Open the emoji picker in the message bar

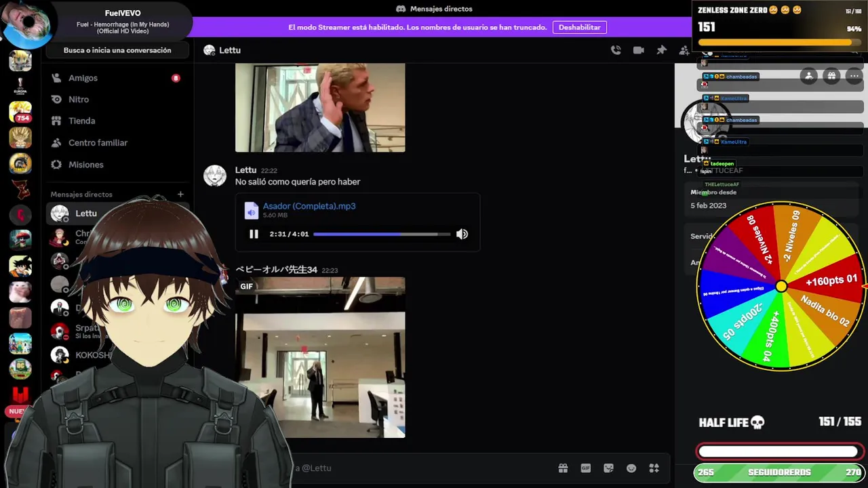[631, 468]
